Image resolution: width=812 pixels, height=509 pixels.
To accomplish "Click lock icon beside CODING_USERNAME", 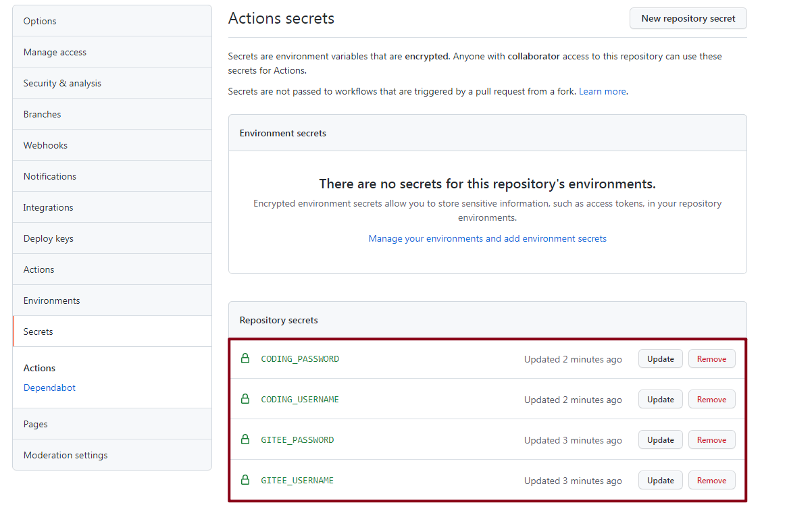I will [x=245, y=399].
